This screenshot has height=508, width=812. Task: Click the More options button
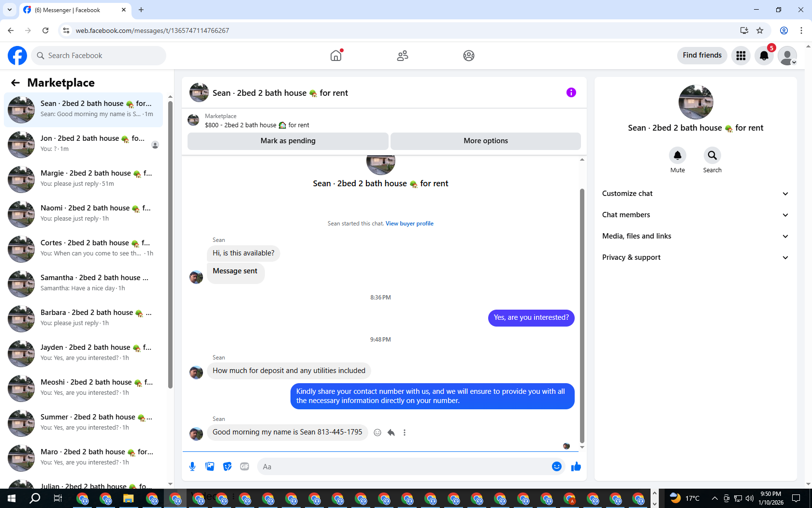tap(486, 141)
